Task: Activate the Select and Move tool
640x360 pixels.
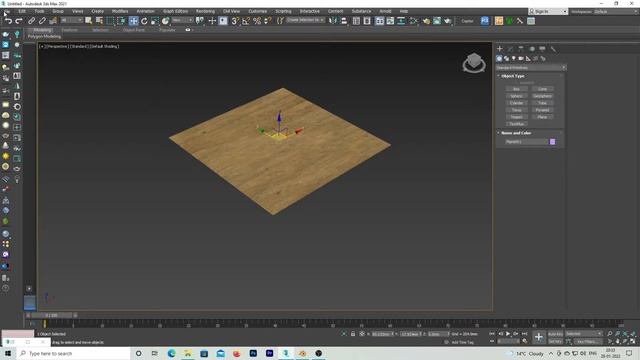Action: (133, 21)
